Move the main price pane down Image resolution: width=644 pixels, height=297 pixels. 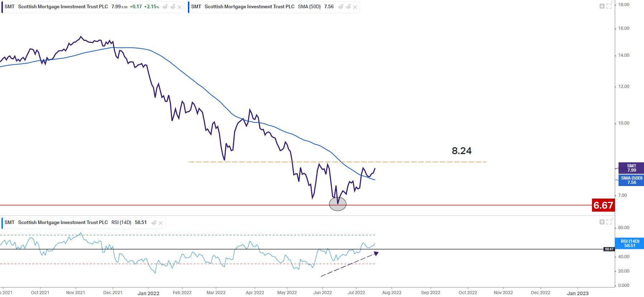(602, 6)
